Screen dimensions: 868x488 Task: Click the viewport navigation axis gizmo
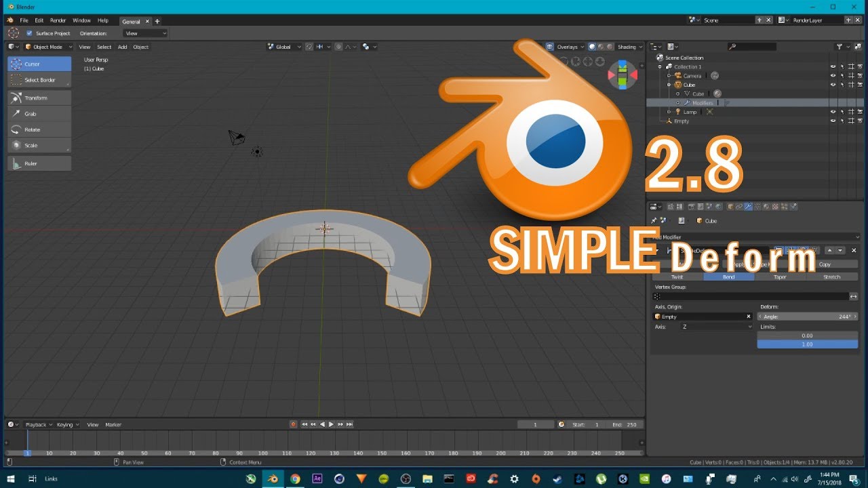(x=622, y=75)
